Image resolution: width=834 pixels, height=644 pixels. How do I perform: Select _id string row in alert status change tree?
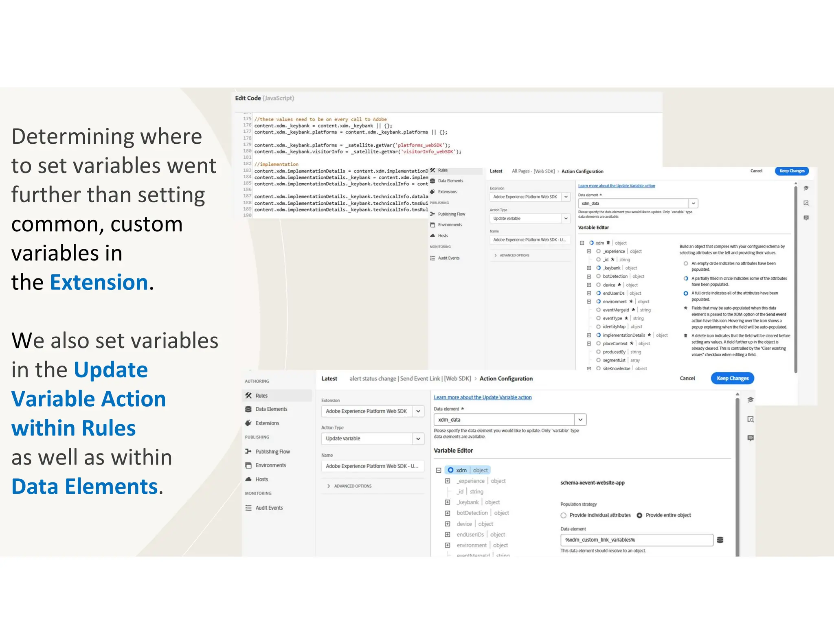click(470, 492)
